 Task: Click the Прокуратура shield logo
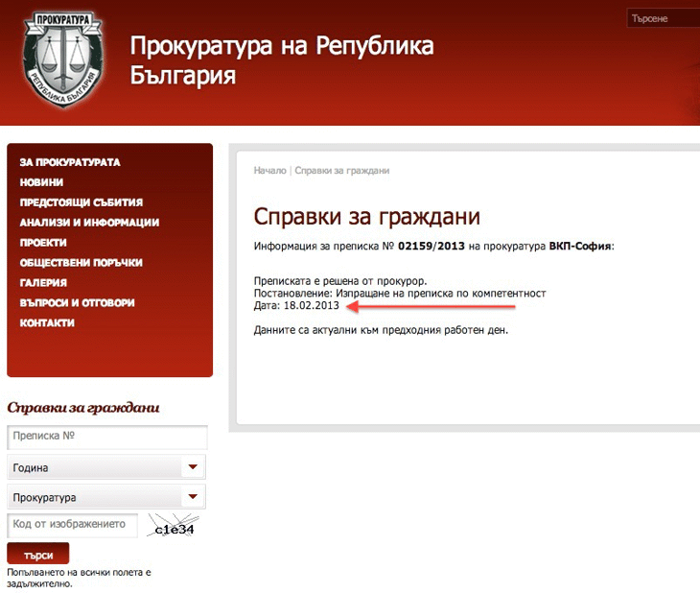(63, 59)
